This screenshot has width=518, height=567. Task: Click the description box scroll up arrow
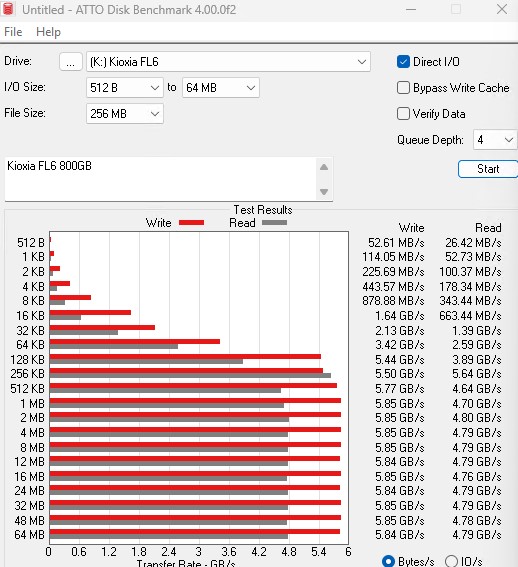(324, 167)
